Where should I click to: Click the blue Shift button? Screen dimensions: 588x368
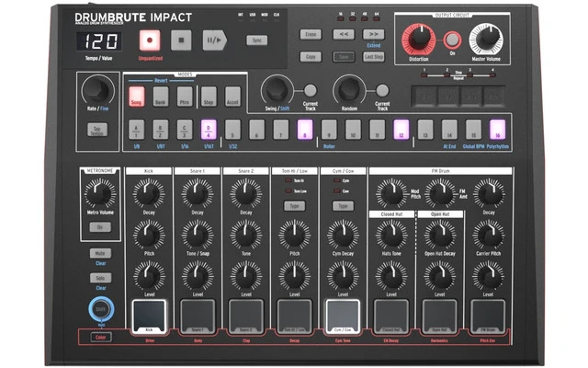click(101, 309)
